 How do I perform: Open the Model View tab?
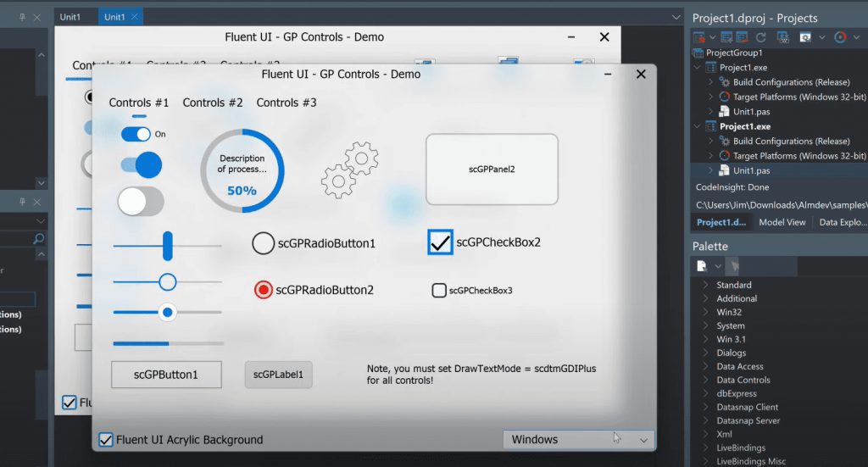782,222
